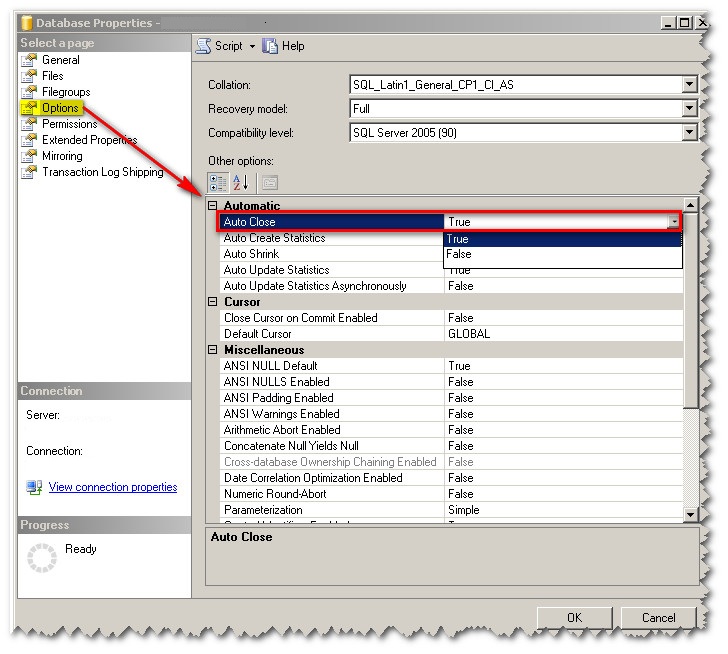
Task: Open View connection properties link
Action: (113, 487)
